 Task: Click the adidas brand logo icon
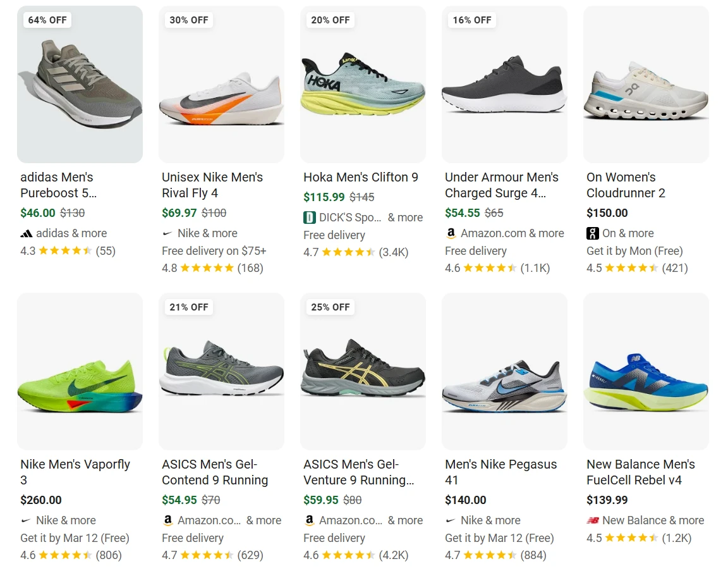point(26,233)
